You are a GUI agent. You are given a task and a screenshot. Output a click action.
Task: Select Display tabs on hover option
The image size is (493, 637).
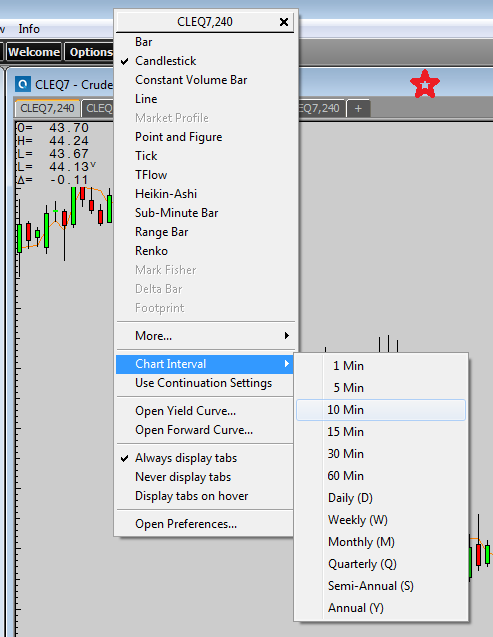coord(205,496)
